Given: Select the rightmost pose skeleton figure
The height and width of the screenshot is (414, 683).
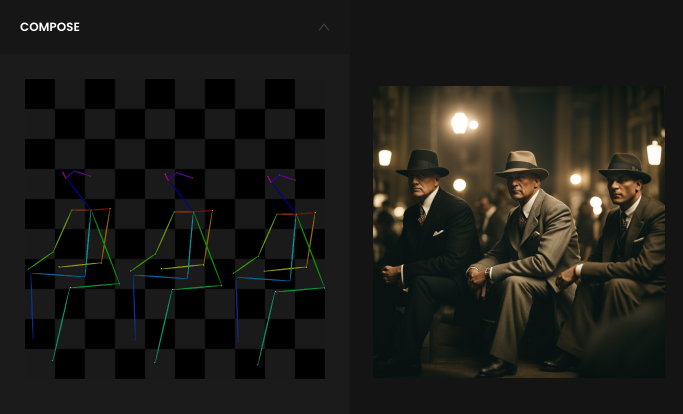Looking at the screenshot, I should tap(279, 270).
